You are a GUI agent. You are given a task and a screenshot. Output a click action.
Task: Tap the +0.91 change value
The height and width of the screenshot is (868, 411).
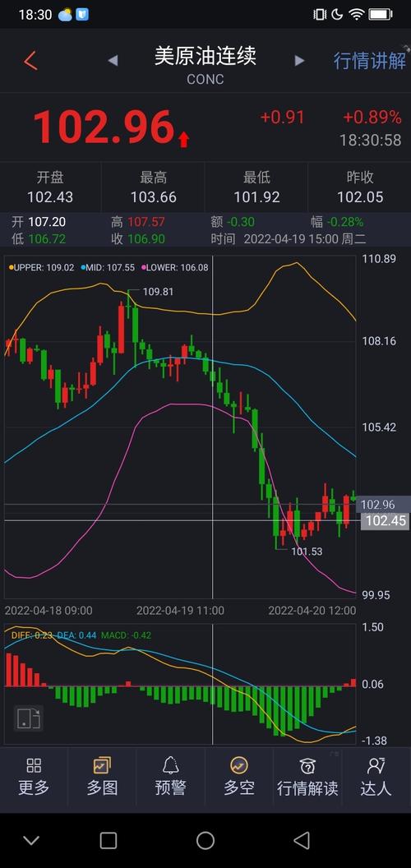click(283, 118)
